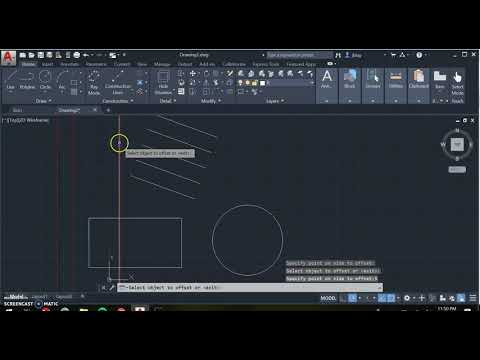This screenshot has height=360, width=480.
Task: Switch to the Insert ribbon tab
Action: coord(47,64)
